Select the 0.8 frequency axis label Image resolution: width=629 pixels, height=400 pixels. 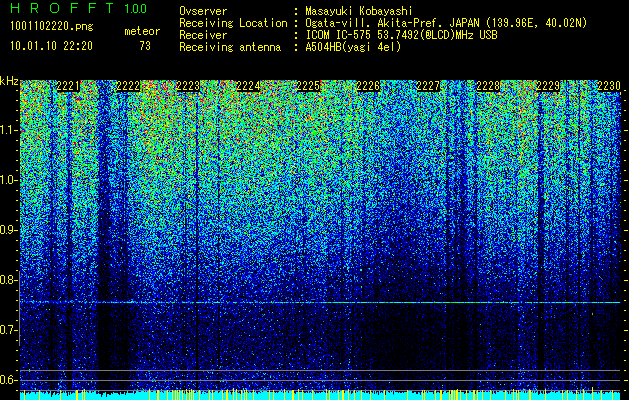pos(9,280)
